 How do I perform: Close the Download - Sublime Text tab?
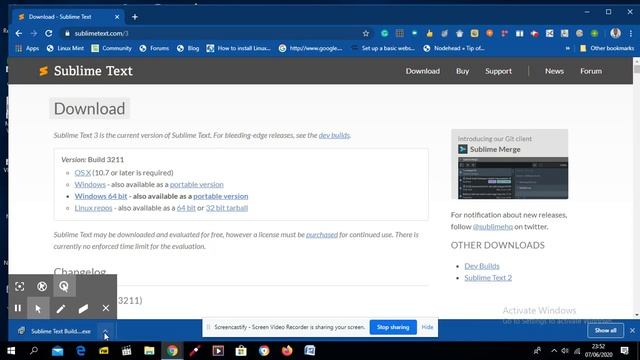point(117,17)
